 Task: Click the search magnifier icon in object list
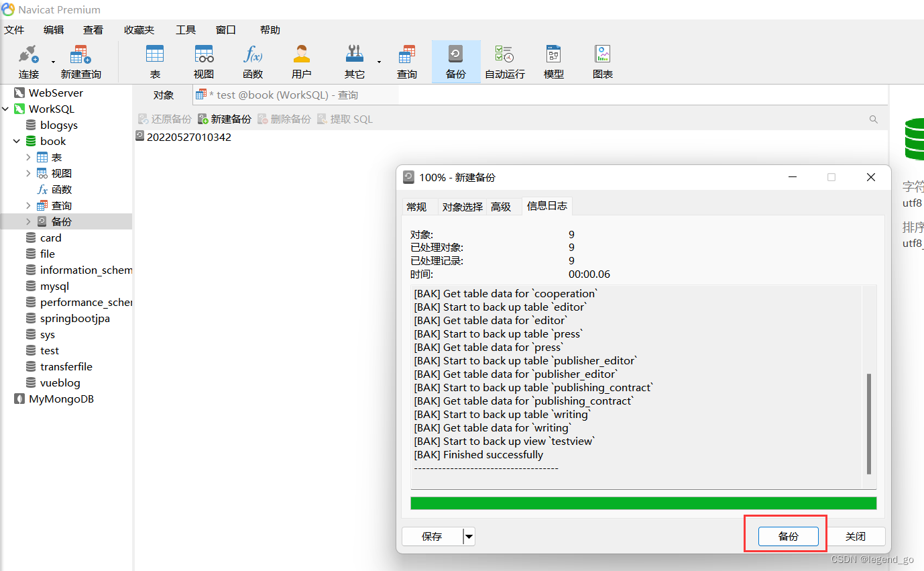[874, 119]
